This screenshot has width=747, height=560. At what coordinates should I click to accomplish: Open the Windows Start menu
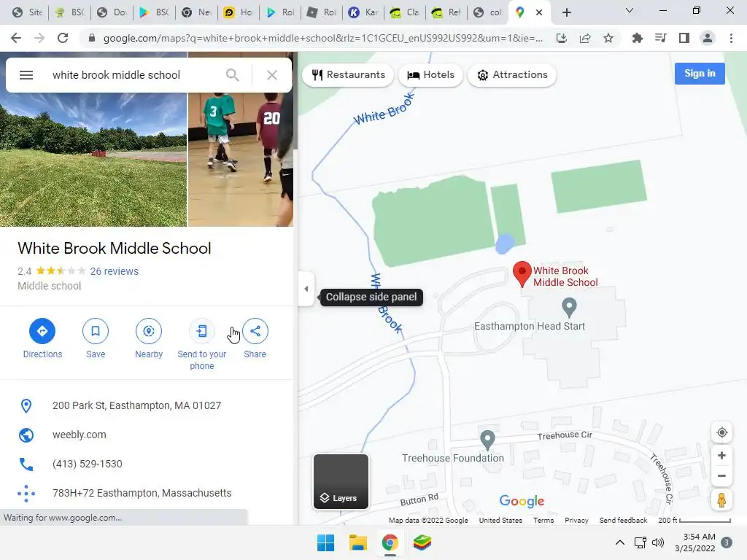point(326,542)
